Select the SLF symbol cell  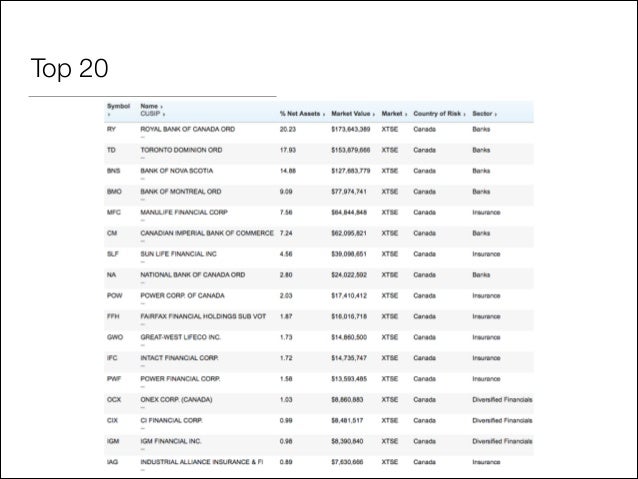click(113, 254)
